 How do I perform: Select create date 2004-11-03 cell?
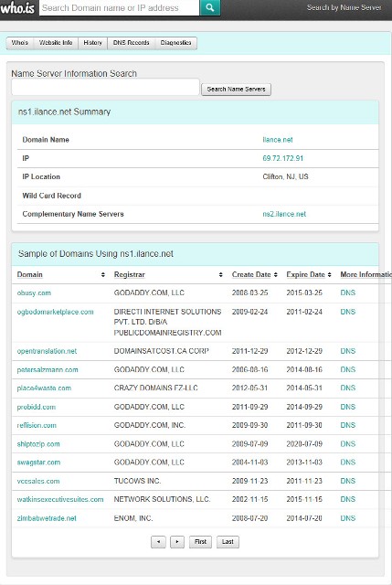tap(249, 463)
